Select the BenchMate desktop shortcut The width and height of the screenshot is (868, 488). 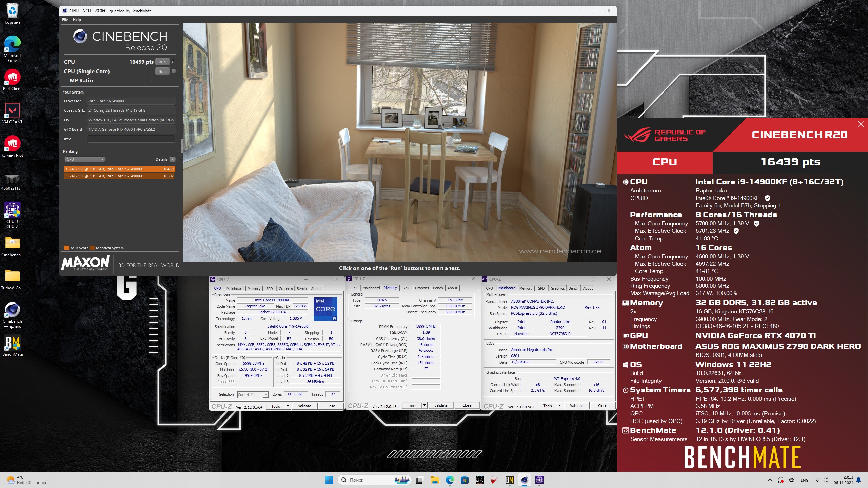(12, 346)
